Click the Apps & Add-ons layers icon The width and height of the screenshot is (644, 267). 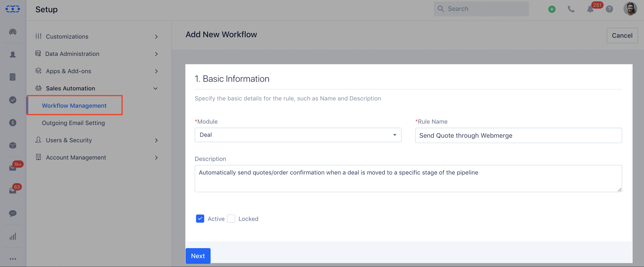tap(38, 71)
